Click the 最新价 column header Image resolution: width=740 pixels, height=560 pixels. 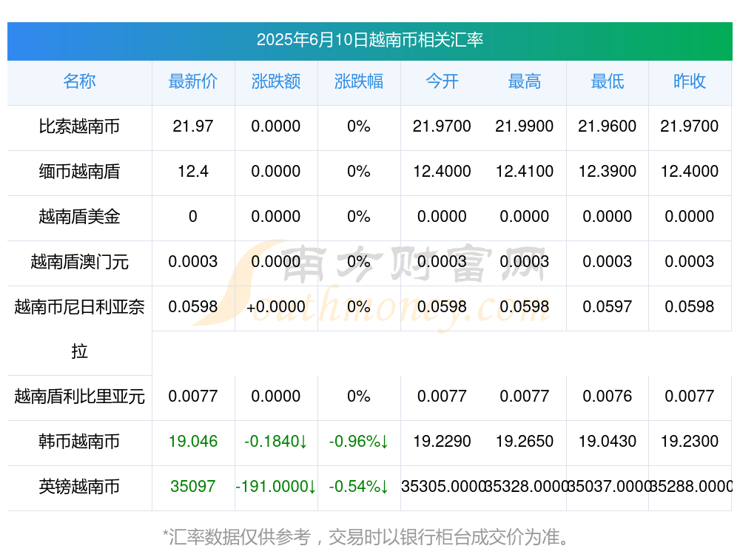(193, 81)
